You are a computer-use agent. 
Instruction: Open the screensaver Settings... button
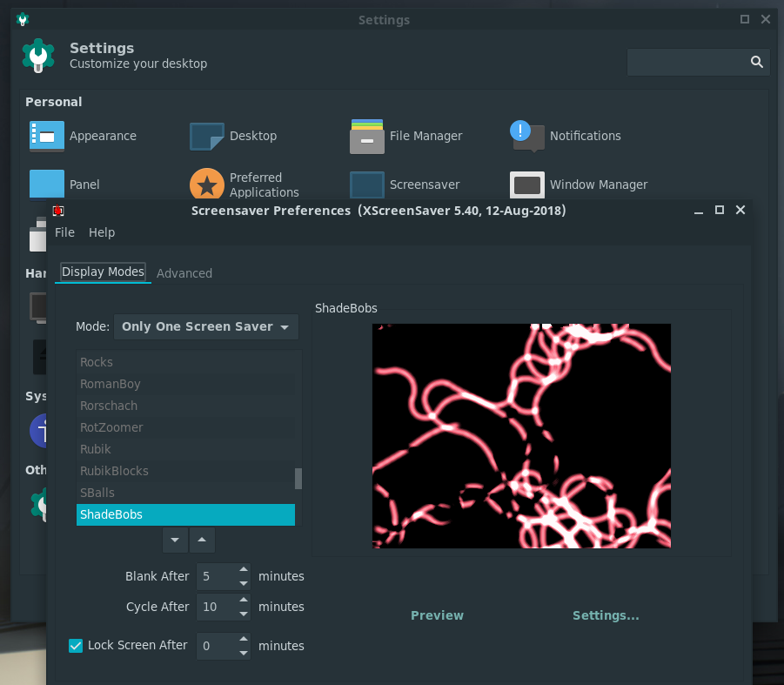pos(606,615)
